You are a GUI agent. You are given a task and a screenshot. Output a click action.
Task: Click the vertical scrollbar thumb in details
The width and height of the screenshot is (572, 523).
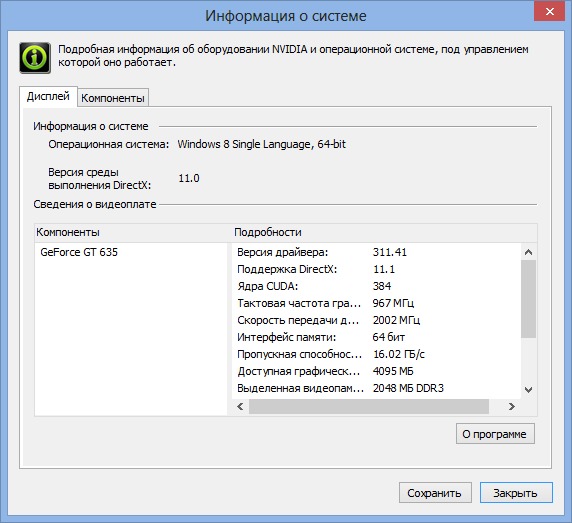point(528,299)
